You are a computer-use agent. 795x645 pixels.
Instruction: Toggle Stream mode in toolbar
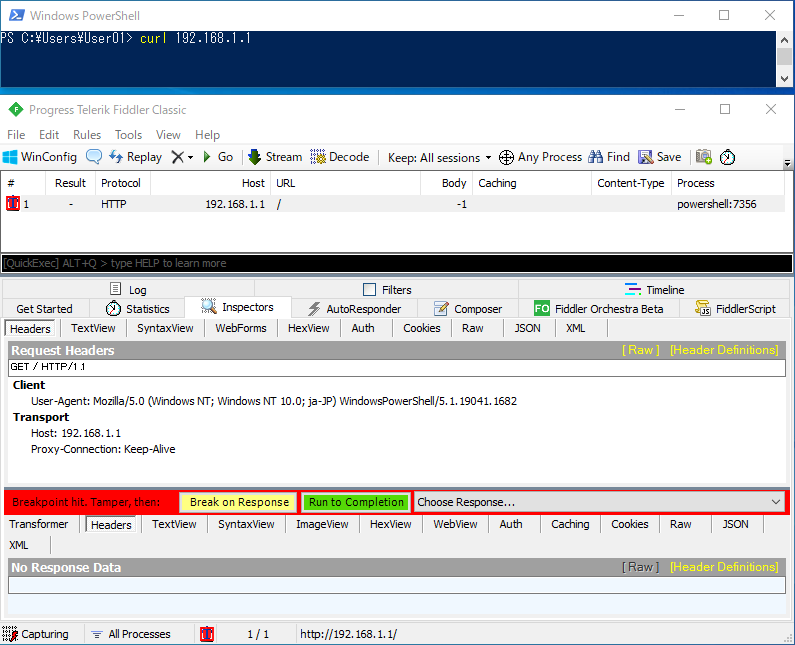click(x=274, y=157)
